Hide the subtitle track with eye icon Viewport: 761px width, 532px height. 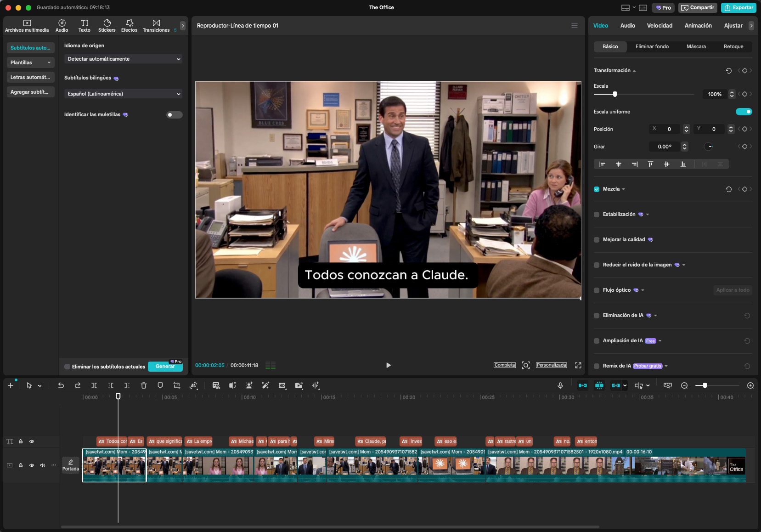click(32, 441)
